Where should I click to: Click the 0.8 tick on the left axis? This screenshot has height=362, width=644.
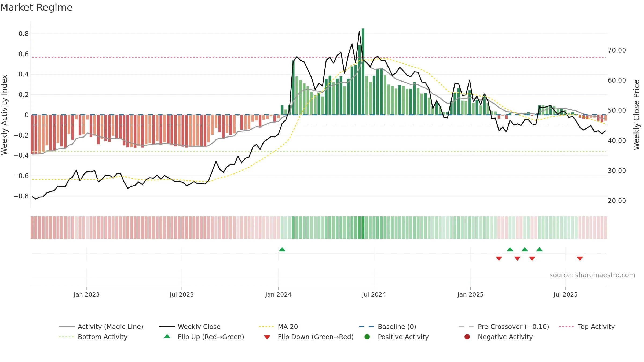click(24, 34)
